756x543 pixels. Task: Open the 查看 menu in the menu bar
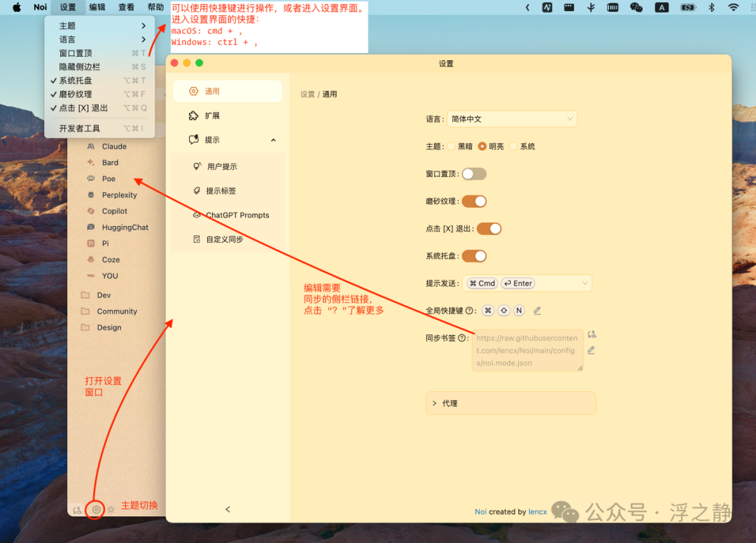point(126,7)
